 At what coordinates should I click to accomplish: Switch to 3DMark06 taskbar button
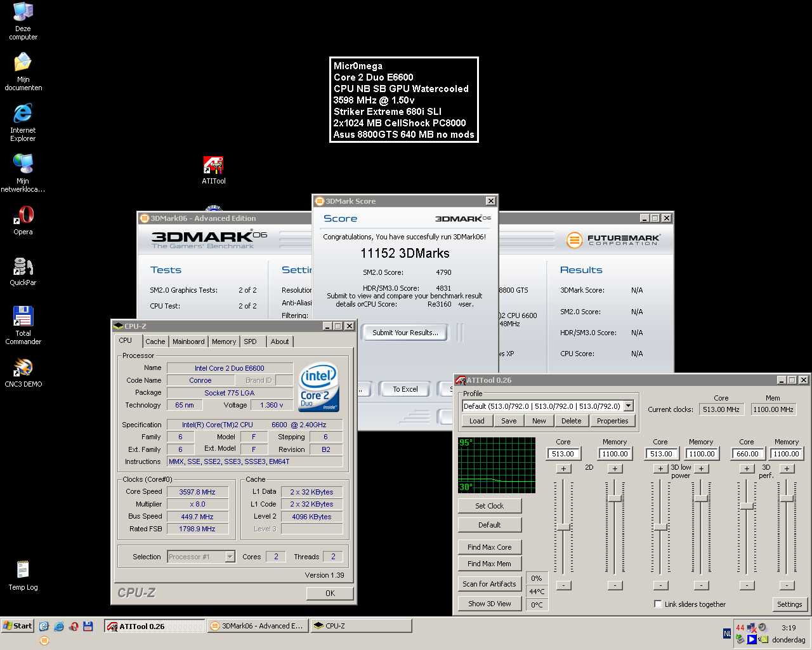pos(258,626)
